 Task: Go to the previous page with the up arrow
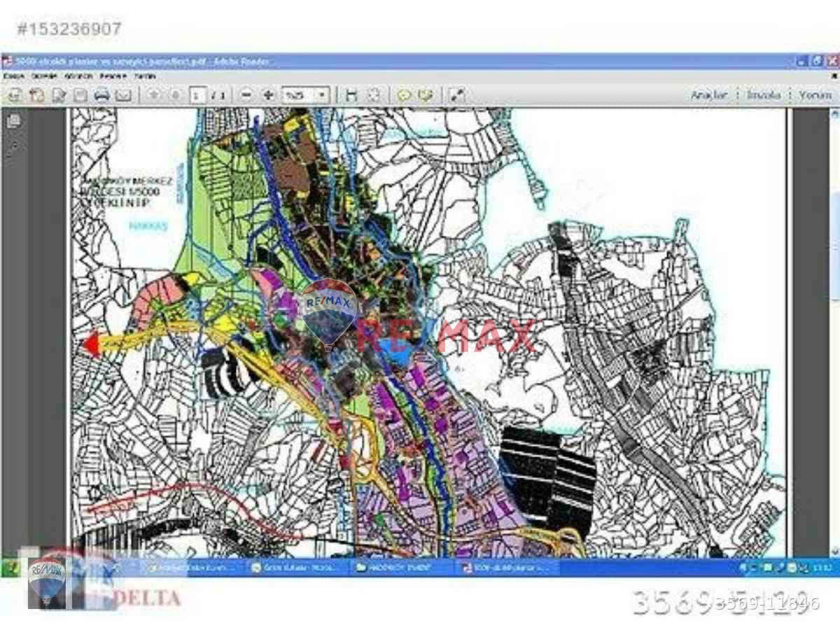[154, 95]
